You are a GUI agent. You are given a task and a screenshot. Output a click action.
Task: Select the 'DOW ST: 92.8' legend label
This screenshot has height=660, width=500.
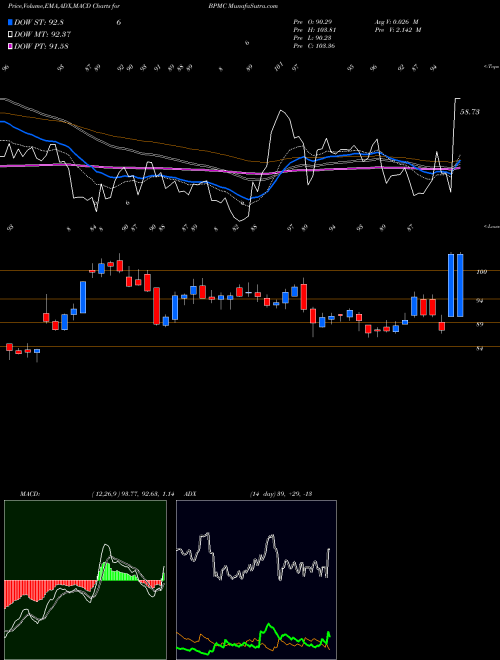coord(39,22)
